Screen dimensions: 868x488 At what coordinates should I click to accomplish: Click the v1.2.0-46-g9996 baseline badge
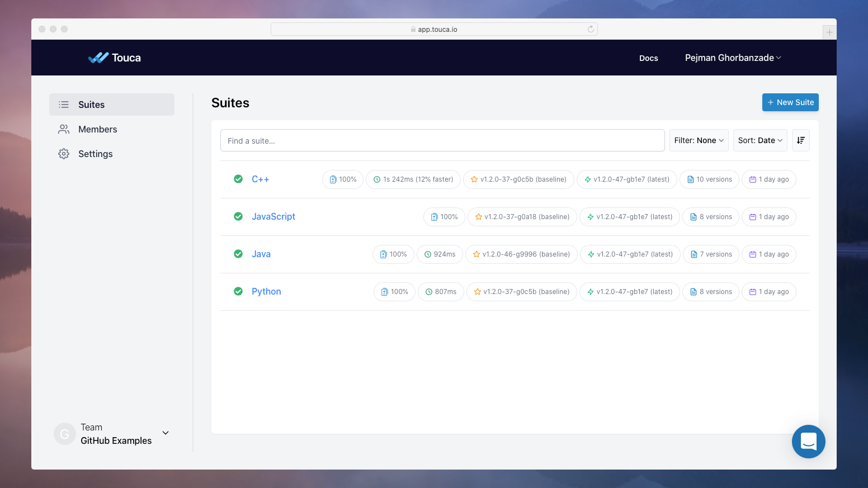[521, 254]
